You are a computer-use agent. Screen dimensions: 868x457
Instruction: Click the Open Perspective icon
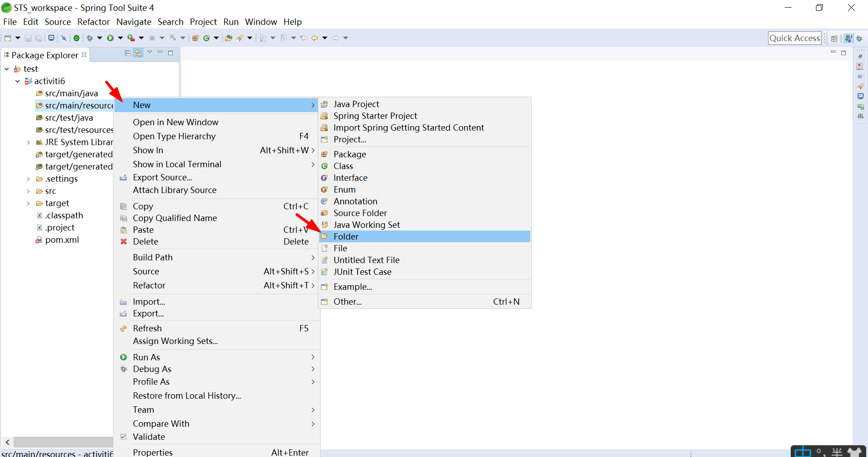click(x=835, y=38)
